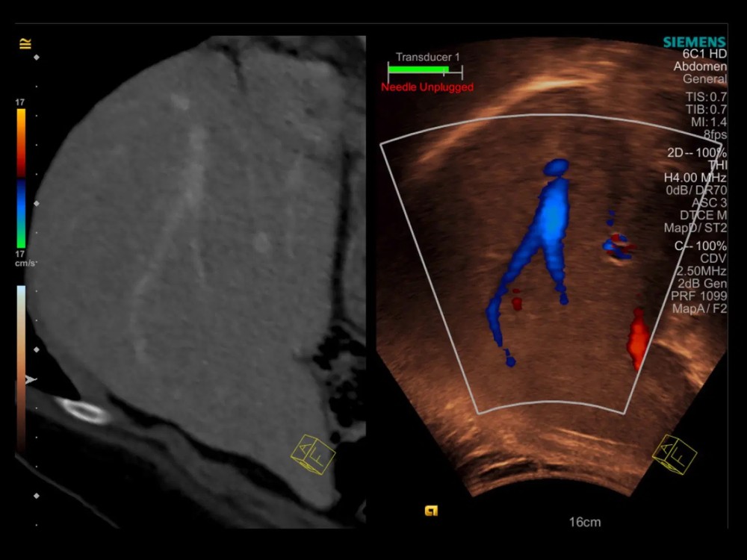Click the yellow orientation cube on CT image
The image size is (747, 560).
pyautogui.click(x=313, y=455)
